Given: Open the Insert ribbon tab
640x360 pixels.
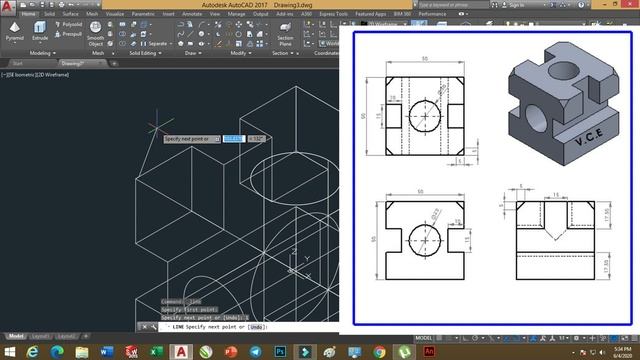Looking at the screenshot, I should point(169,14).
